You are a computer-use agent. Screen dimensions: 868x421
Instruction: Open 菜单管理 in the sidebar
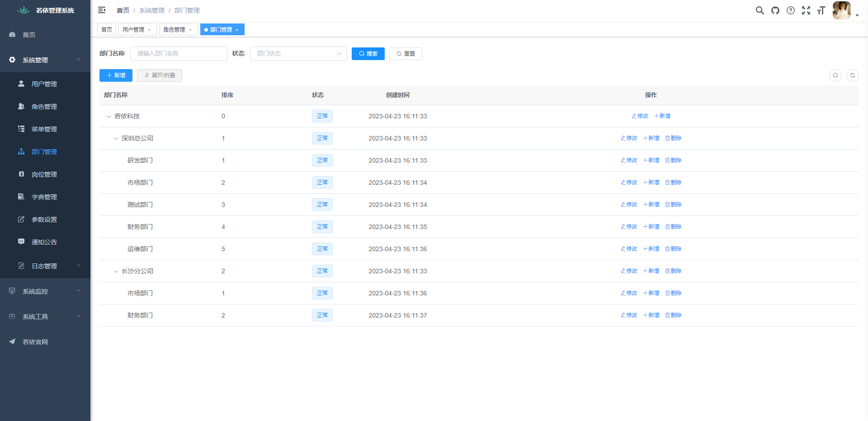click(45, 129)
